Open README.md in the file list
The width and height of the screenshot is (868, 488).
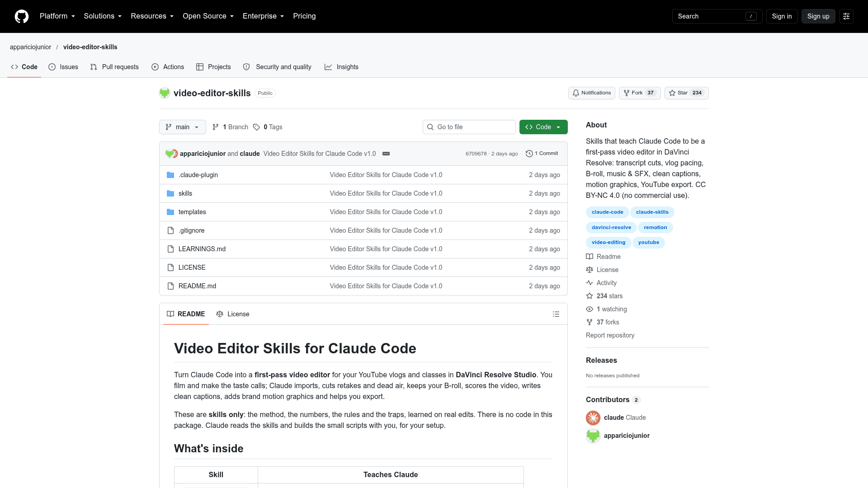click(x=197, y=286)
